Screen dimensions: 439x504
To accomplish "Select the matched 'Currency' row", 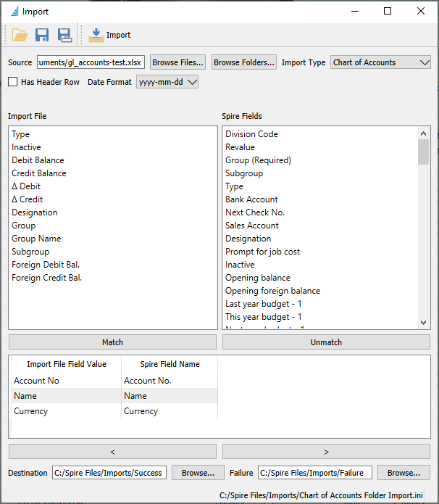I will 114,411.
